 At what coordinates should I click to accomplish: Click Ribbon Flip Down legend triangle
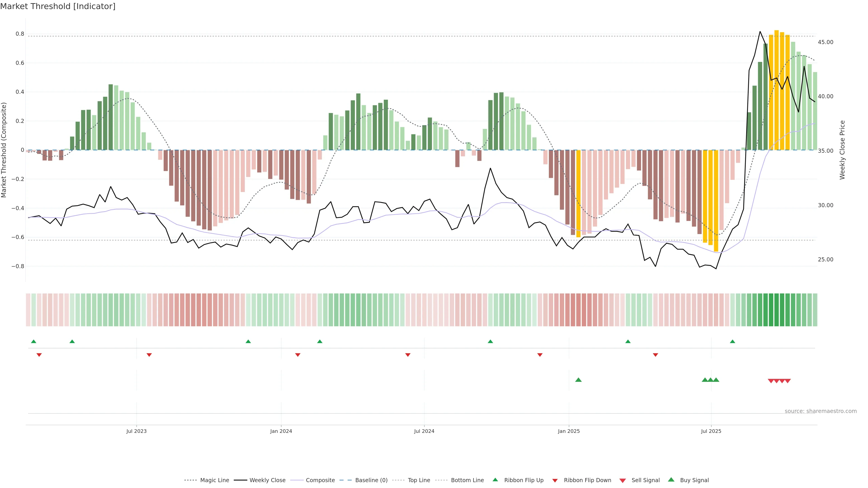pyautogui.click(x=555, y=480)
